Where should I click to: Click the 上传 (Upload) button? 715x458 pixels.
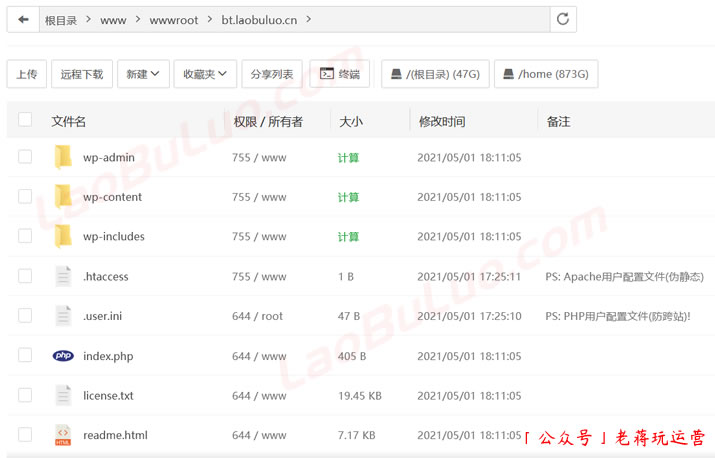[26, 74]
